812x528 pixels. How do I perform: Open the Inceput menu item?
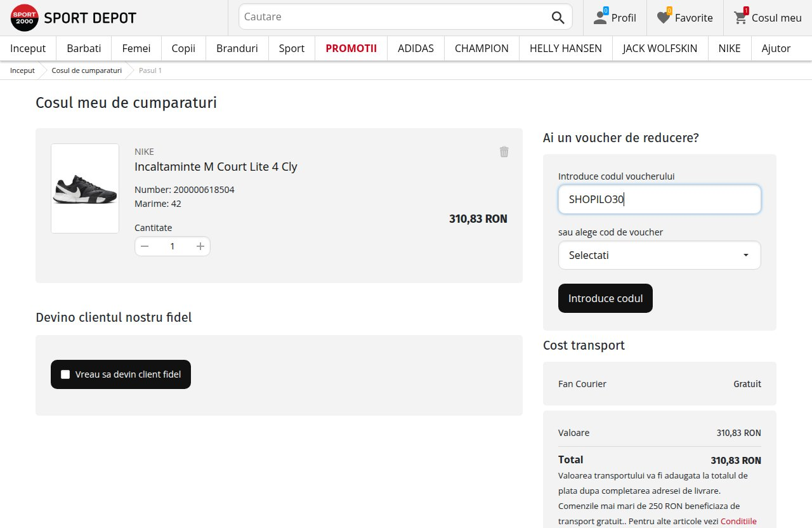28,48
